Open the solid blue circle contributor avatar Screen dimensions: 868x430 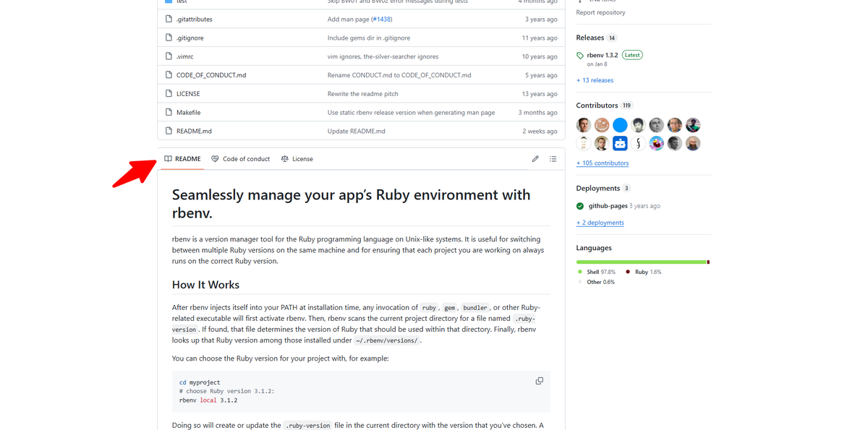pos(620,125)
